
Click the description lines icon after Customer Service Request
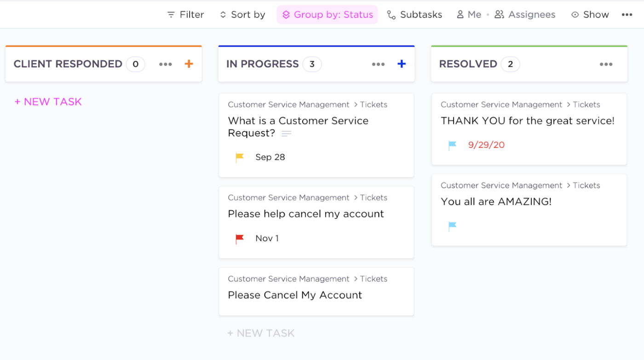[x=286, y=133]
